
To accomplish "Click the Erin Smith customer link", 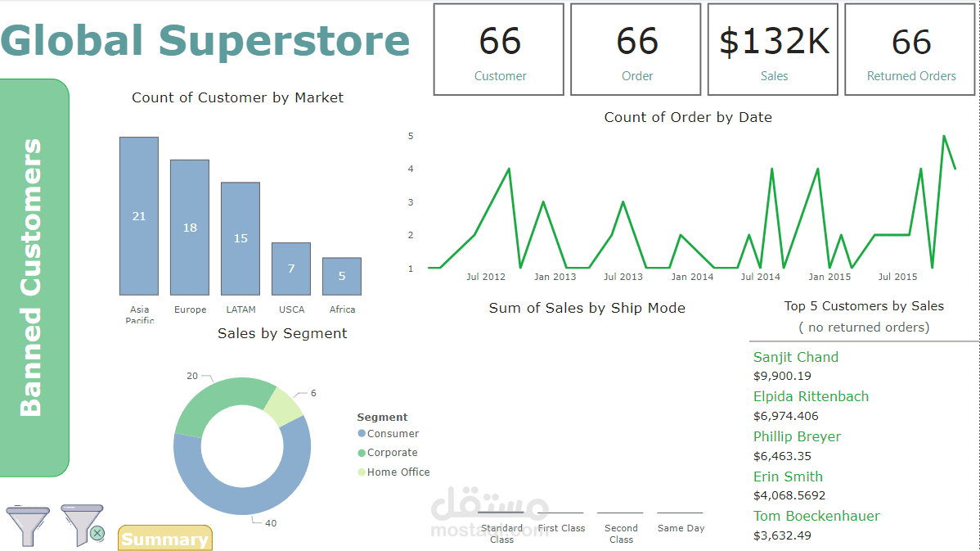I will coord(788,476).
